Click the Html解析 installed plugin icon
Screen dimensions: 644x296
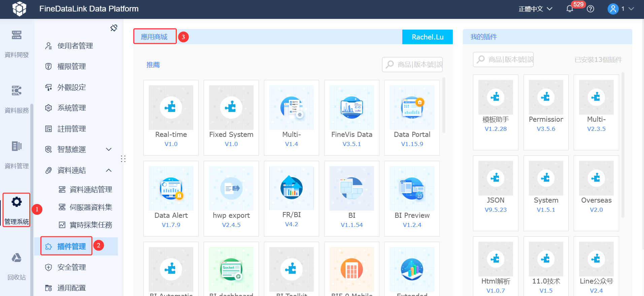[x=496, y=259]
